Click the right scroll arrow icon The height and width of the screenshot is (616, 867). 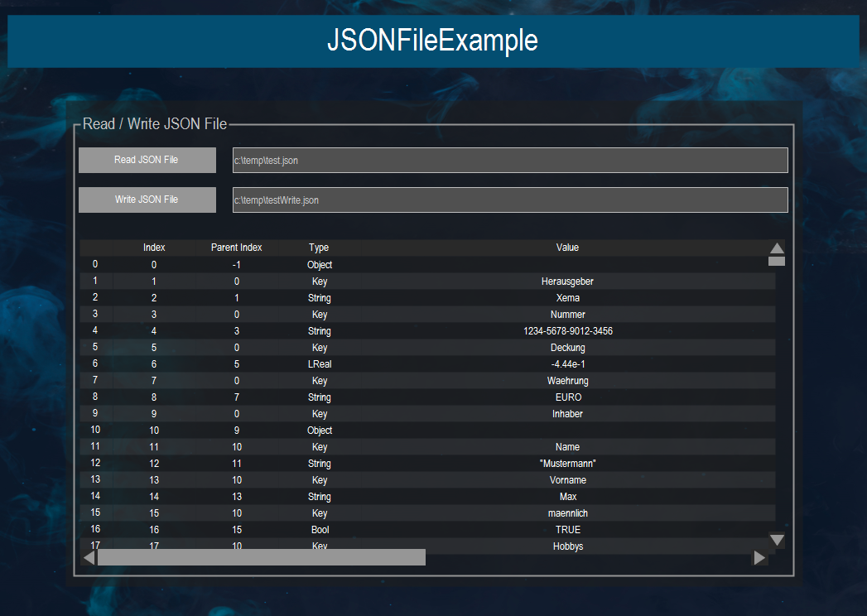tap(759, 557)
